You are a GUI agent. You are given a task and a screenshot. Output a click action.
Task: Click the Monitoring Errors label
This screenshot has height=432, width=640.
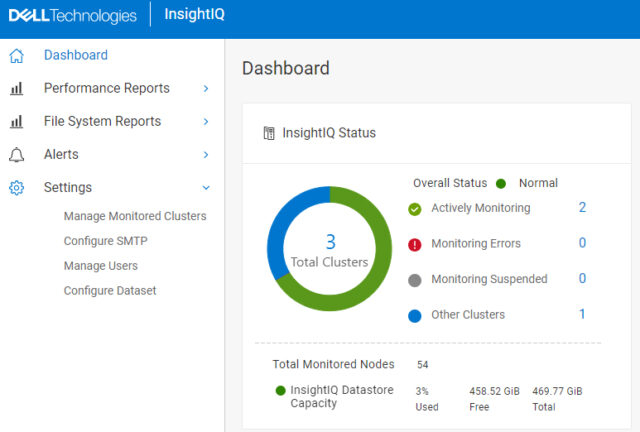[476, 244]
